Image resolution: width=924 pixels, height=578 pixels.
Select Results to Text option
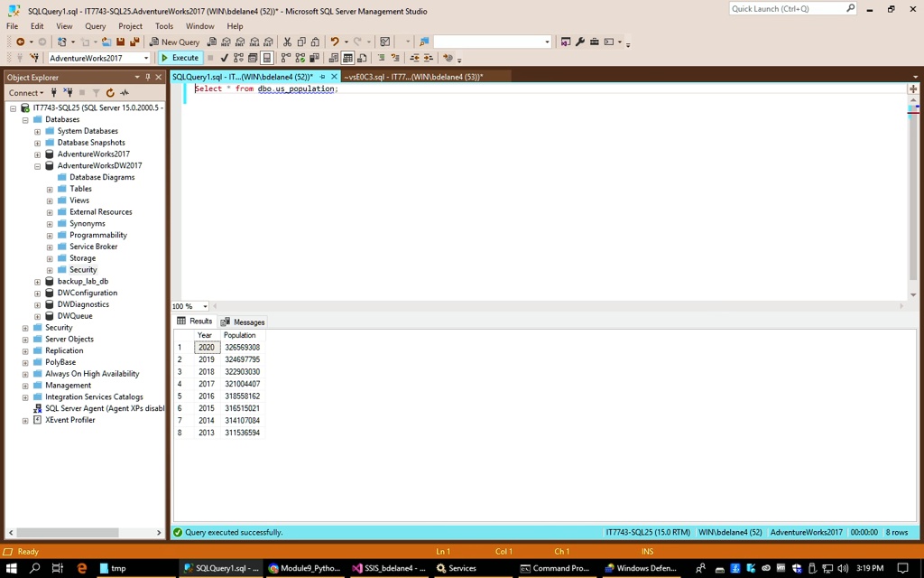pos(334,58)
